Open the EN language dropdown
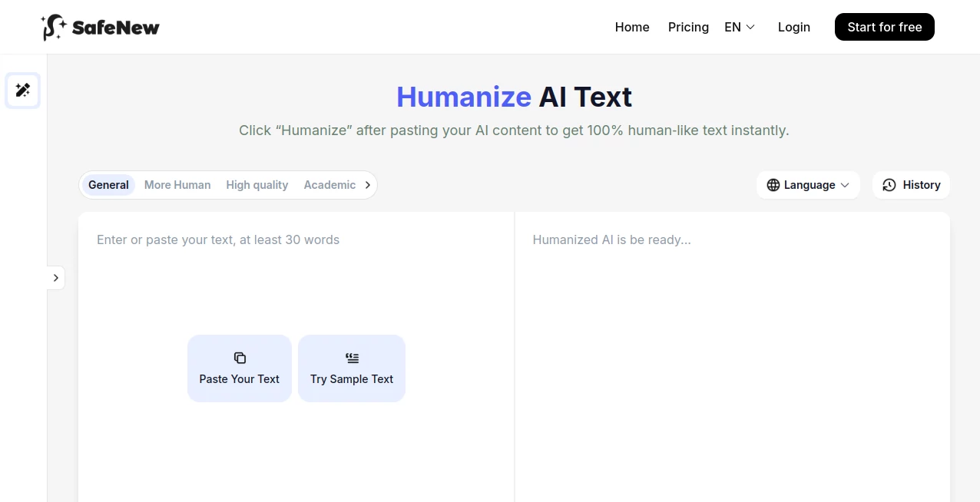Viewport: 980px width, 502px height. (x=738, y=27)
